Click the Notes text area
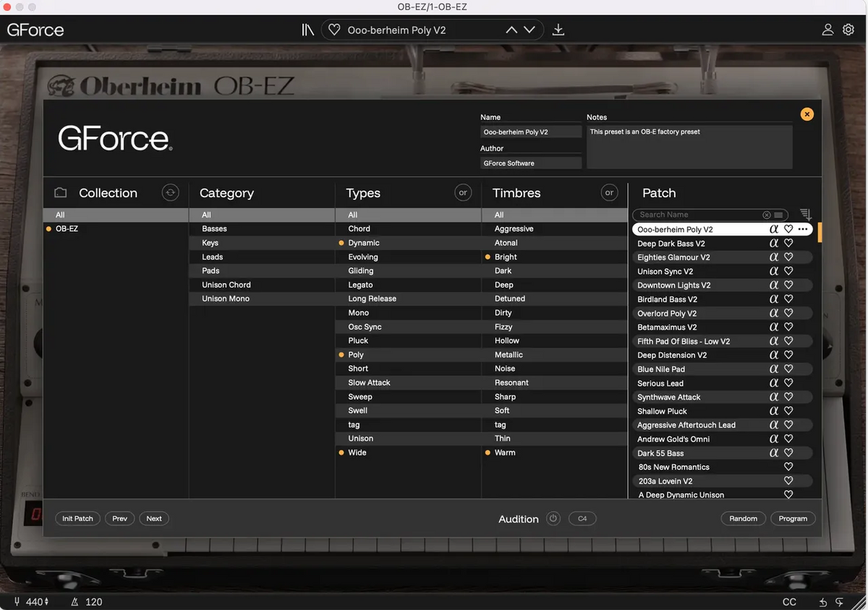Image resolution: width=868 pixels, height=610 pixels. tap(689, 147)
